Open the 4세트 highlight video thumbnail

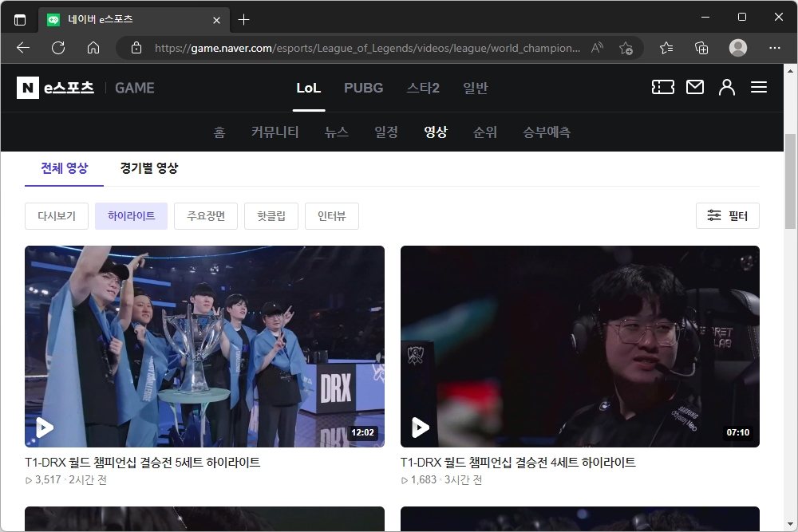point(580,346)
